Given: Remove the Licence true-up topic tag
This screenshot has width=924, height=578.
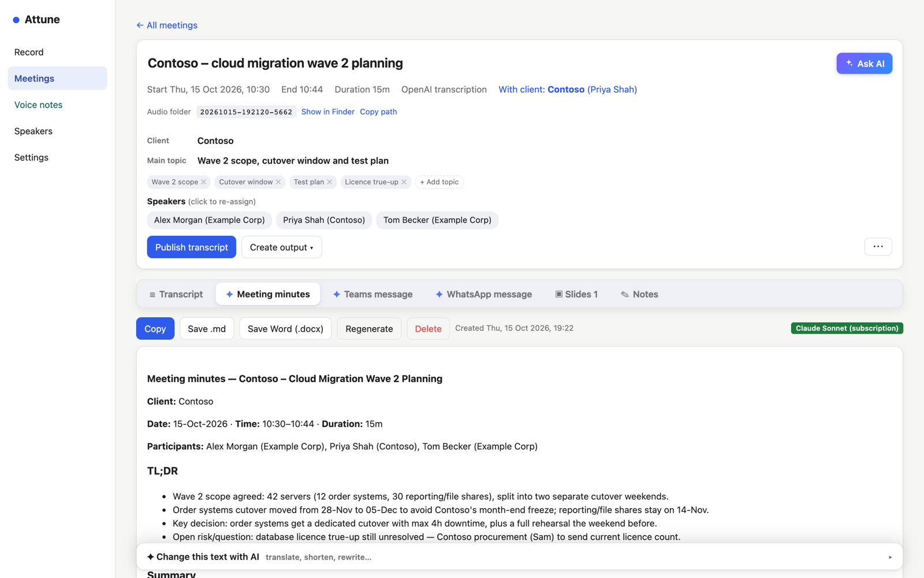Looking at the screenshot, I should tap(404, 182).
